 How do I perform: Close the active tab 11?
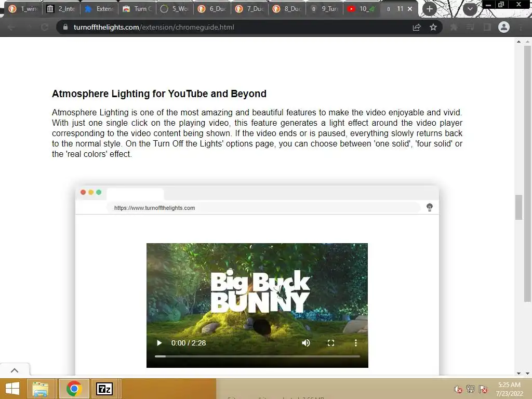(x=410, y=9)
